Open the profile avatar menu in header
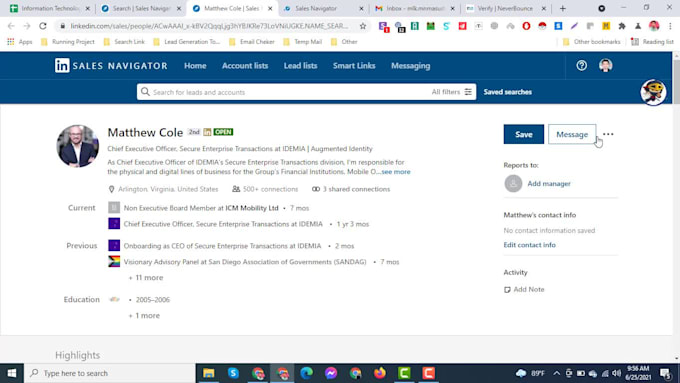 (605, 65)
